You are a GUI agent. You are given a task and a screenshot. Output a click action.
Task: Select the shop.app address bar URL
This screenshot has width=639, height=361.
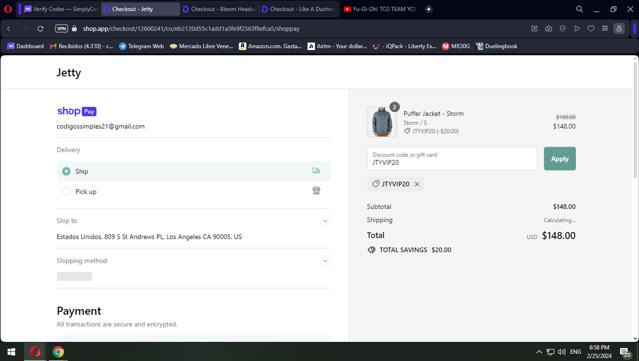coord(191,29)
